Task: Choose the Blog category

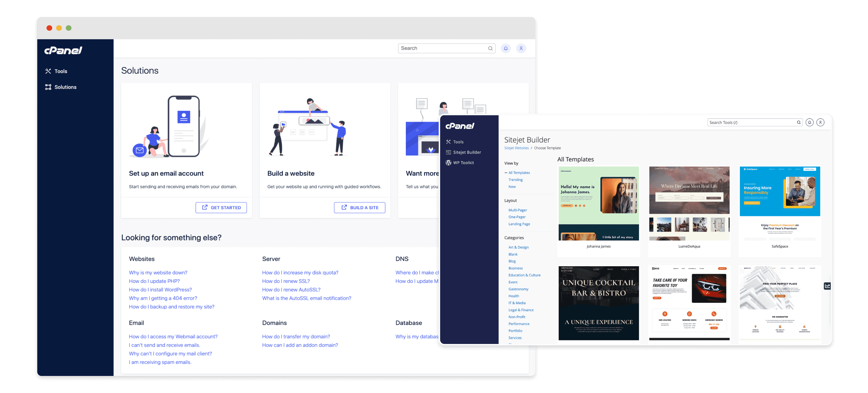Action: [x=512, y=262]
